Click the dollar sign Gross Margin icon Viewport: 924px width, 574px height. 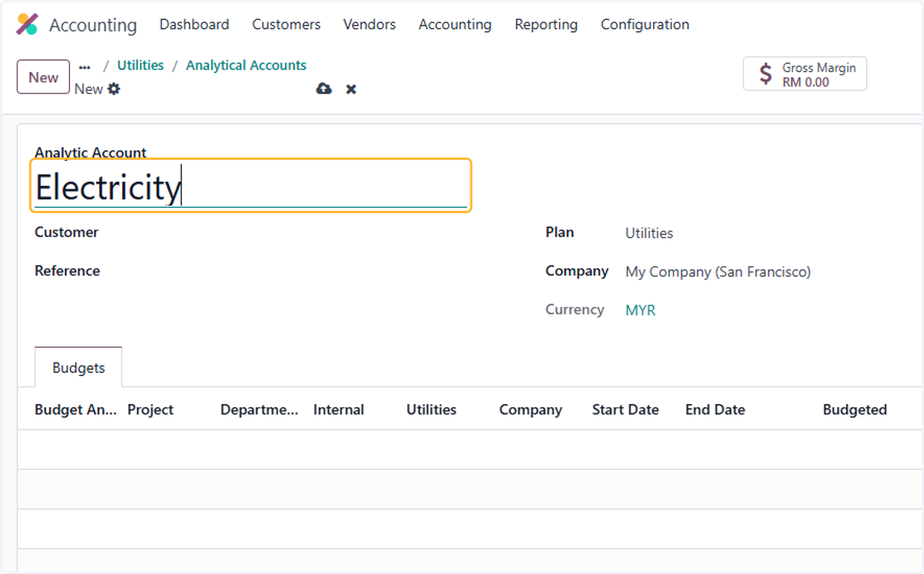pos(765,74)
